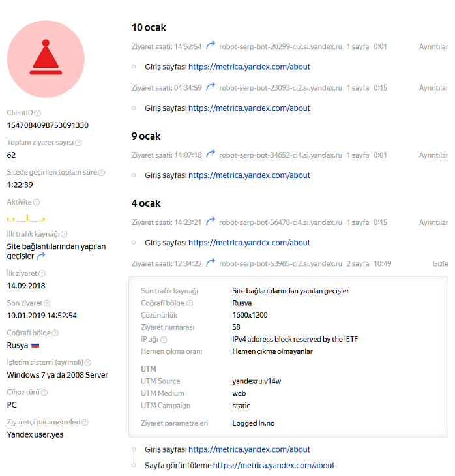Screen dimensions: 455x476
Task: Click Yandex user.yes parameter value
Action: pyautogui.click(x=35, y=435)
